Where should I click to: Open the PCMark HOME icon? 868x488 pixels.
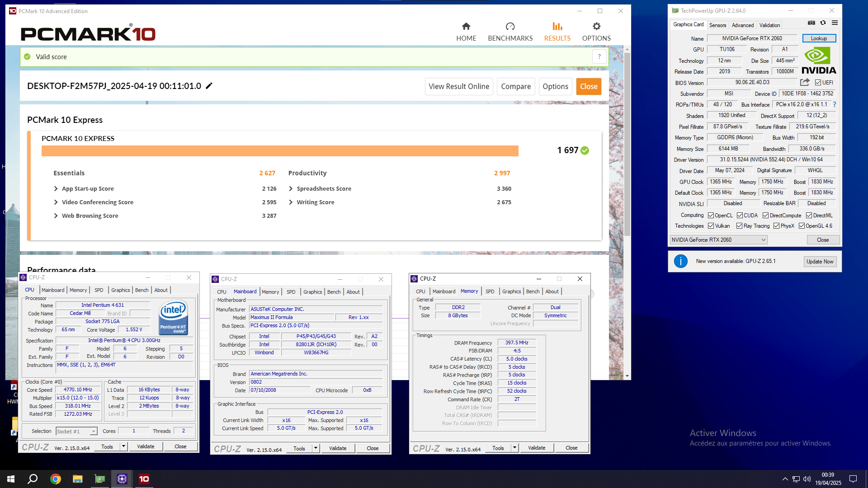click(x=466, y=26)
